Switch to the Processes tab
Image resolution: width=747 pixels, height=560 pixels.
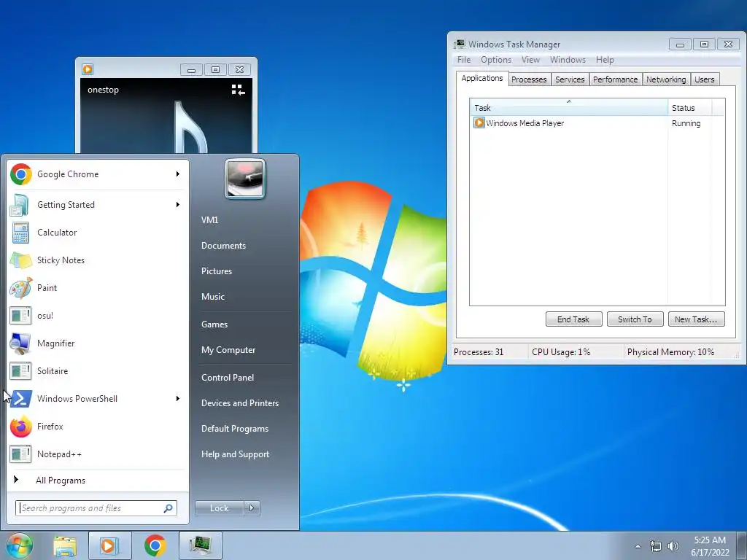(529, 79)
